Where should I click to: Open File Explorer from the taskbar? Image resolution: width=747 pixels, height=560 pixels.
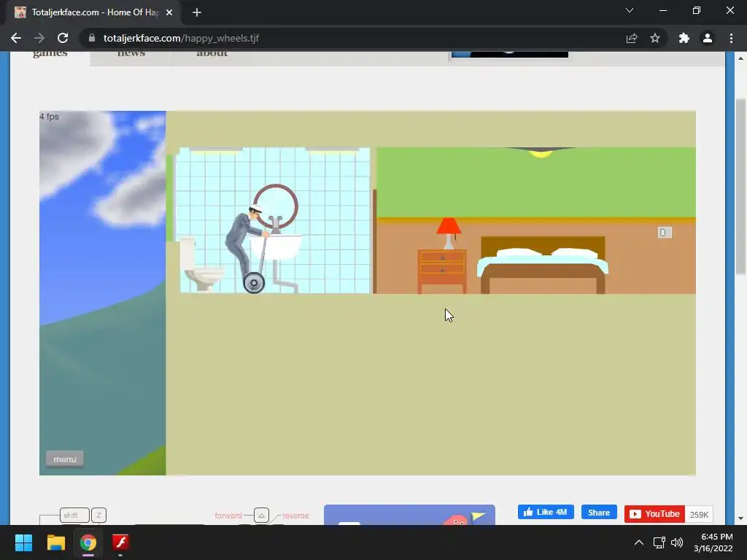tap(55, 542)
